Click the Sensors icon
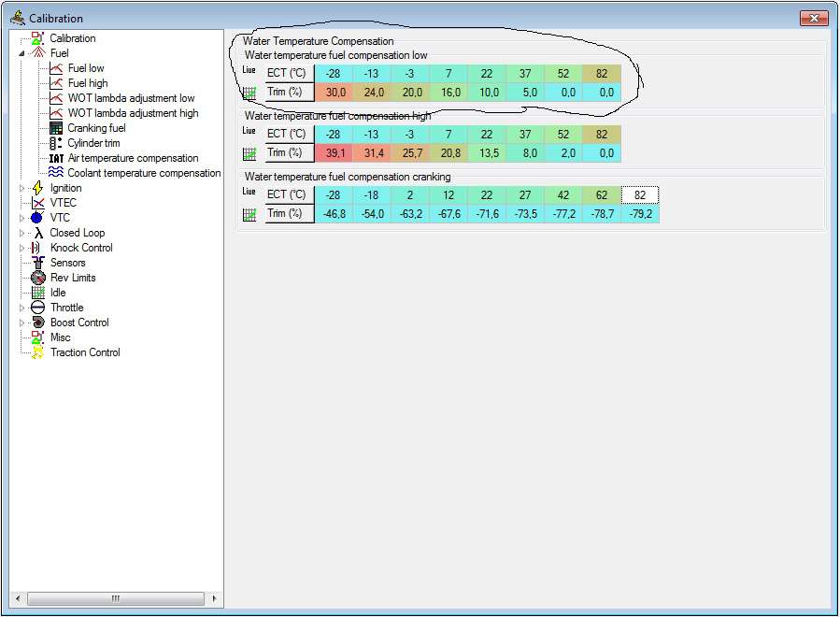The height and width of the screenshot is (617, 840). click(37, 263)
